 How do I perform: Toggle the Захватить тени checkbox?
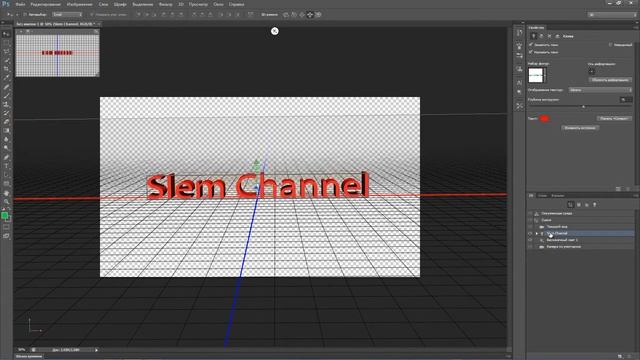coord(531,45)
